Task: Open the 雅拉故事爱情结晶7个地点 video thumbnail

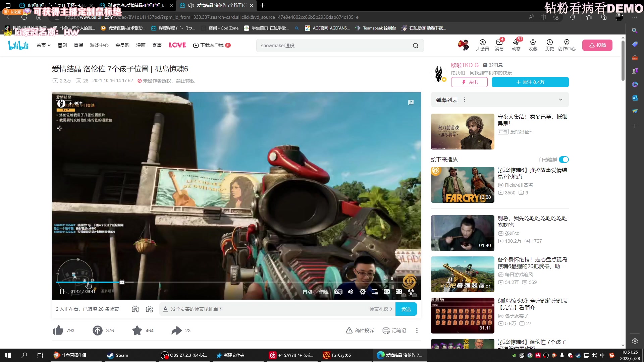Action: tap(463, 185)
